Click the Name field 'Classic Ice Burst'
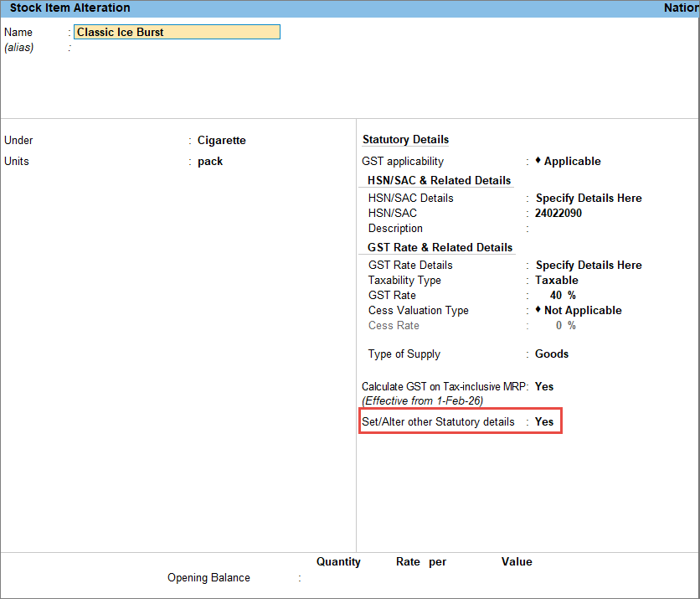The image size is (700, 599). 177,32
